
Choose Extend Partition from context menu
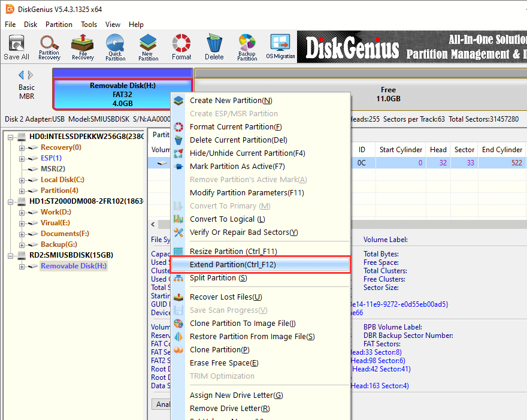[x=232, y=265]
